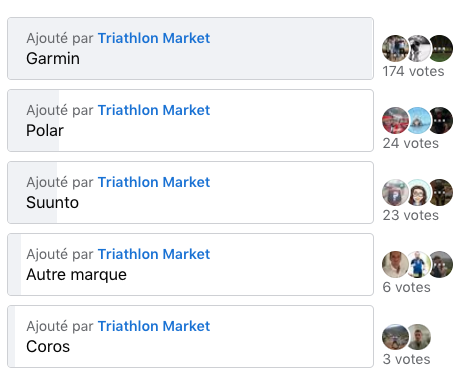Click first voter avatar for Garmin

point(395,49)
